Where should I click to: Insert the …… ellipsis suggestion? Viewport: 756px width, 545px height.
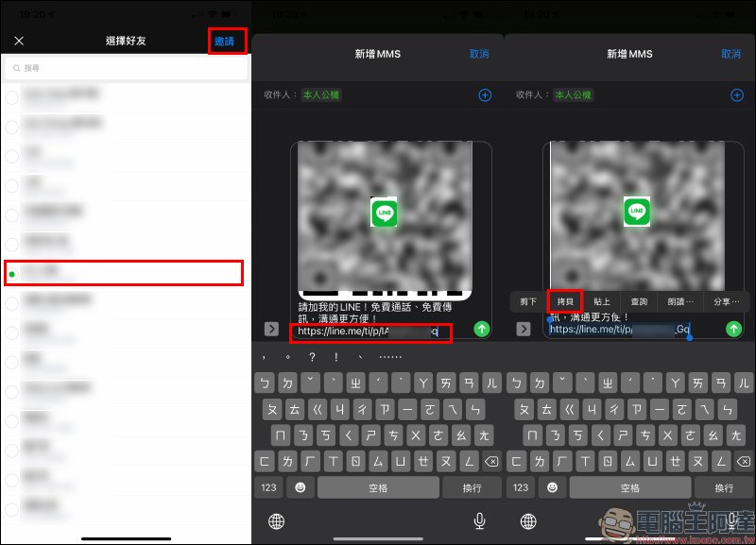390,357
